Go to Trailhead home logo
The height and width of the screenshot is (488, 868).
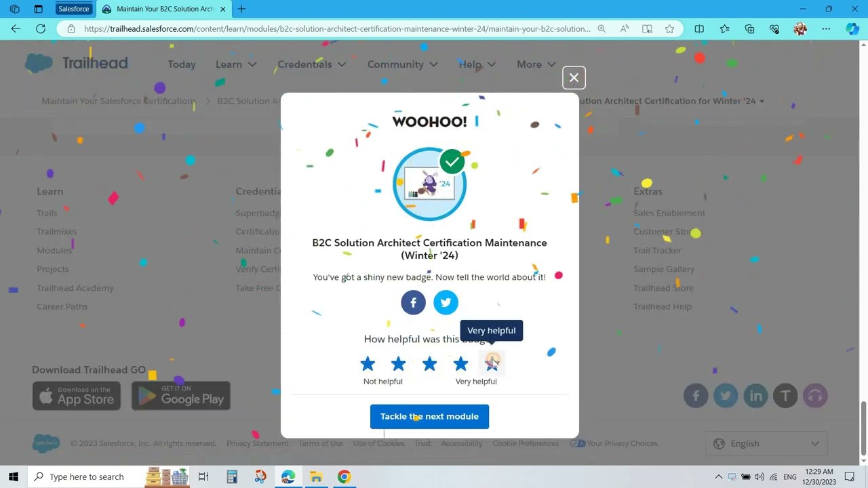[76, 64]
